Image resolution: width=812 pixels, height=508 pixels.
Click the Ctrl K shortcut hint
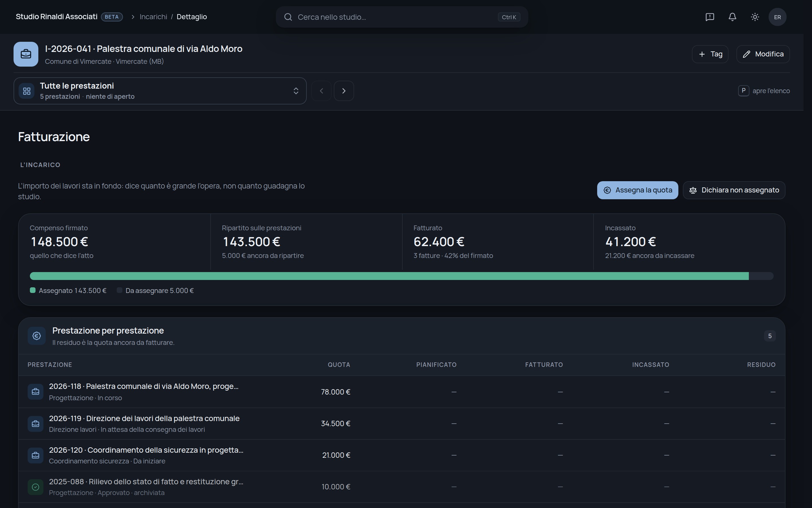point(509,17)
